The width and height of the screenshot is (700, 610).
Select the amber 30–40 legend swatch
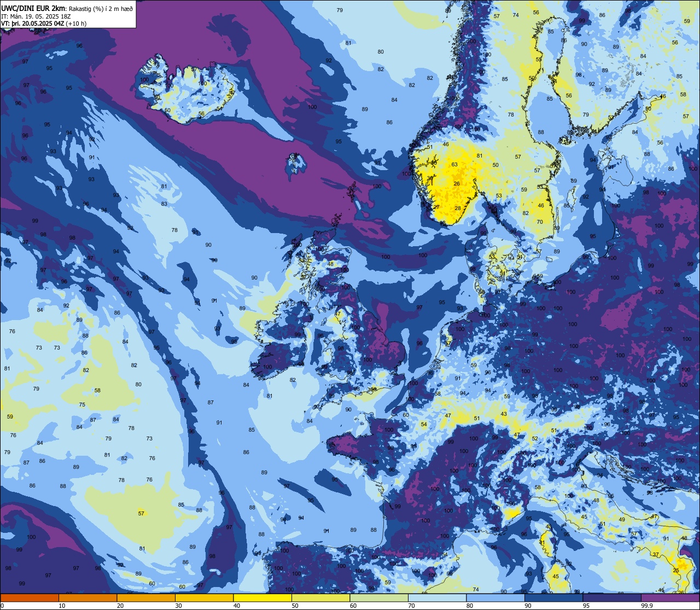click(x=204, y=598)
